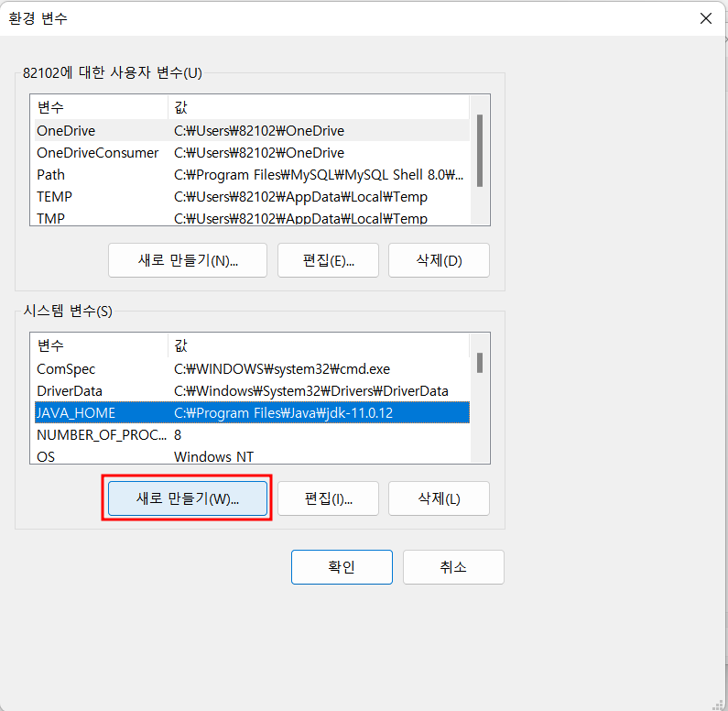Click system variables 편집(I)... button

click(x=328, y=498)
